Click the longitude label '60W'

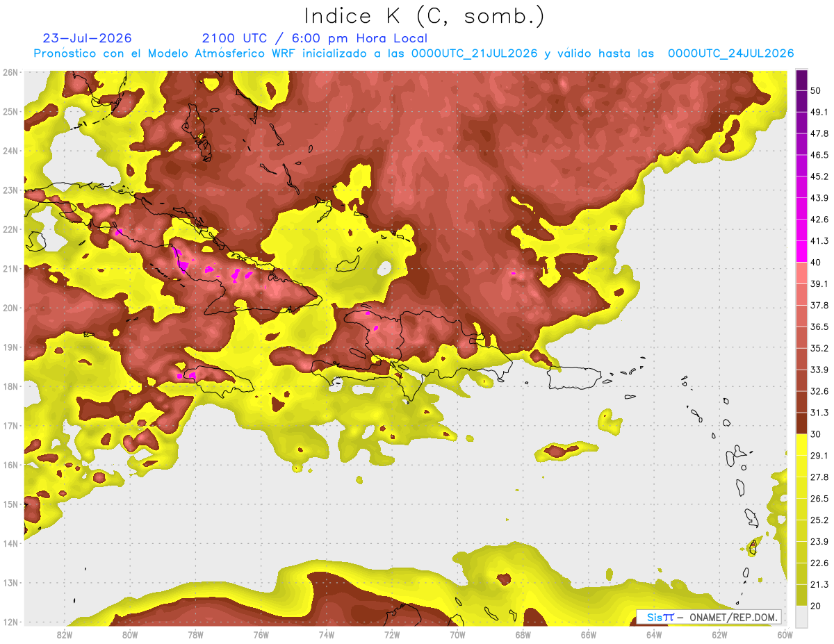785,635
